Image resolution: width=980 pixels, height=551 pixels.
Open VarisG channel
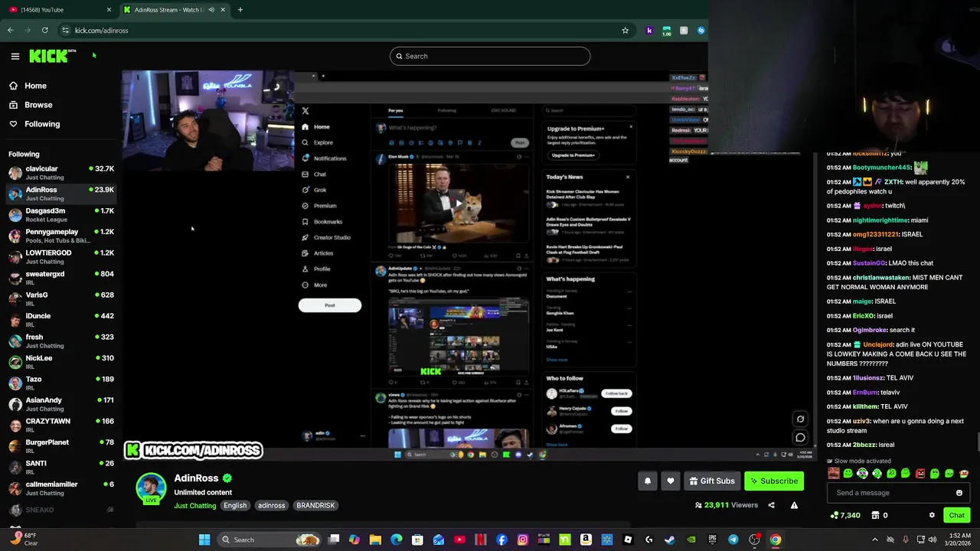tap(61, 299)
